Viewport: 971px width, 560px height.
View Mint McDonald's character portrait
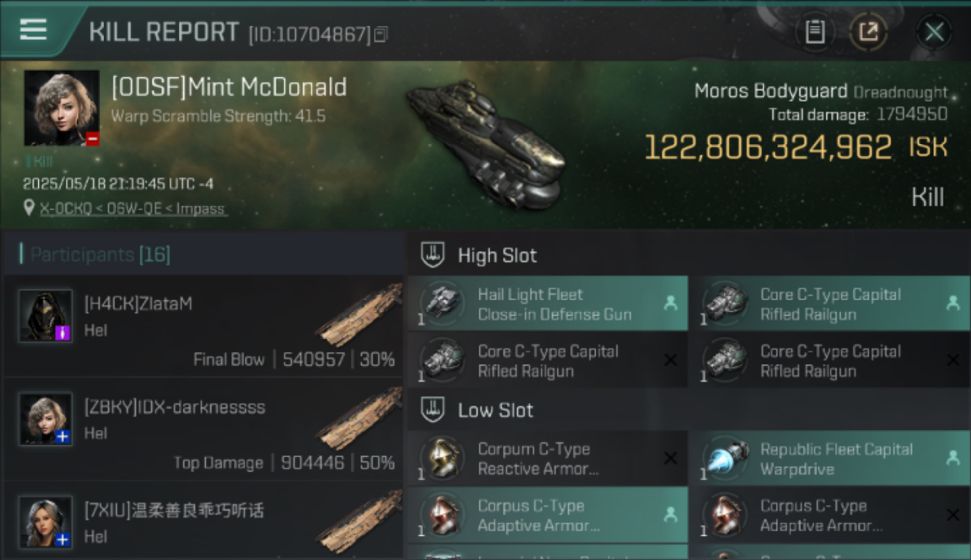[61, 108]
